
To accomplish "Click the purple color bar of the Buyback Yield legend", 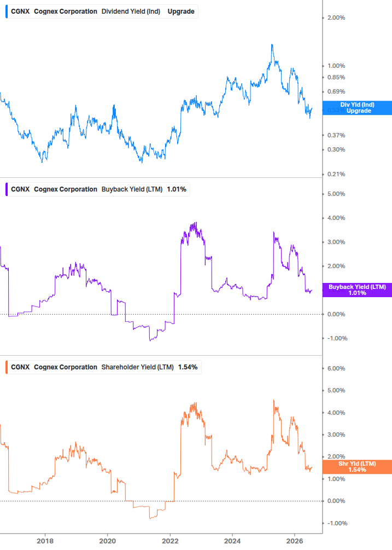I will point(7,189).
